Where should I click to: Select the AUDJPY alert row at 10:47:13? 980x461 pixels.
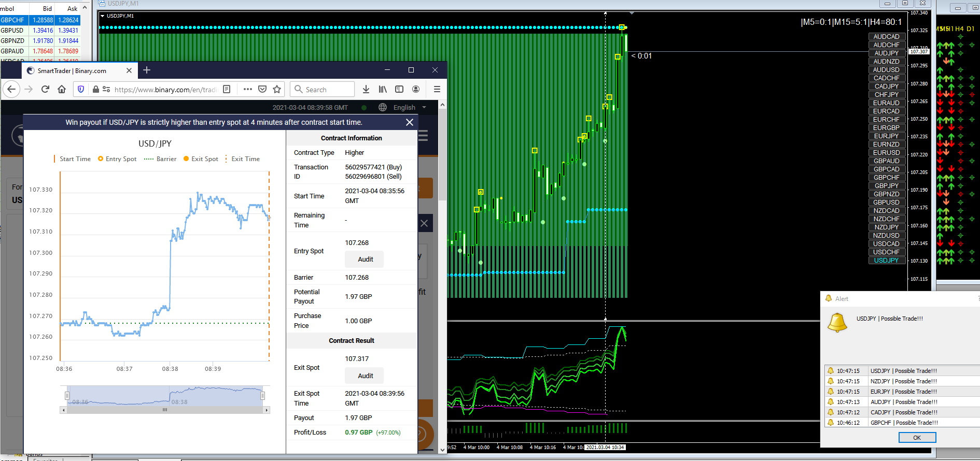point(902,402)
